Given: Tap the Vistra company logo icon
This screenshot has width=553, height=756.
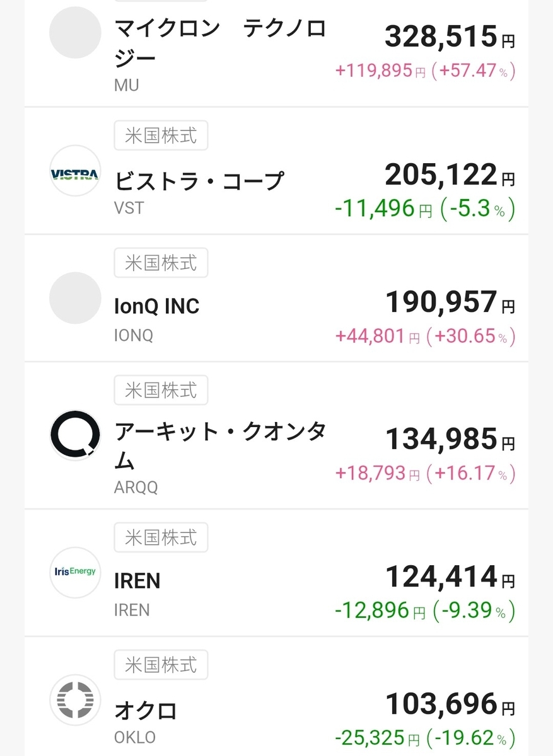Looking at the screenshot, I should coord(75,171).
